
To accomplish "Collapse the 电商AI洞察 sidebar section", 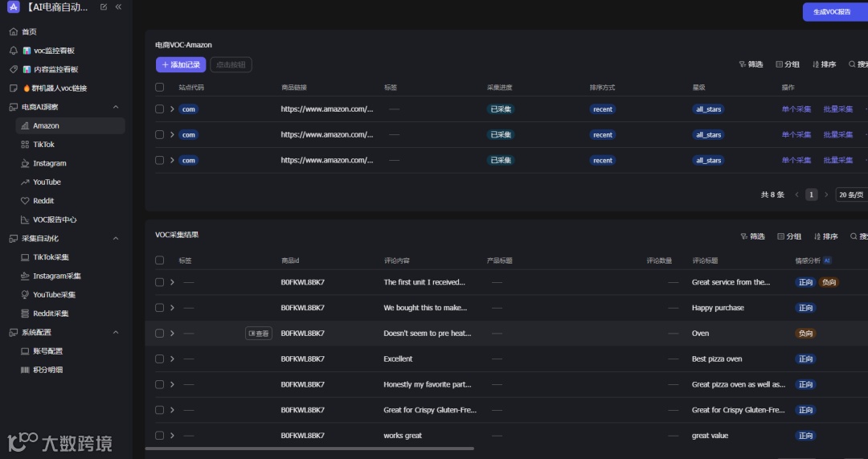I will 116,107.
